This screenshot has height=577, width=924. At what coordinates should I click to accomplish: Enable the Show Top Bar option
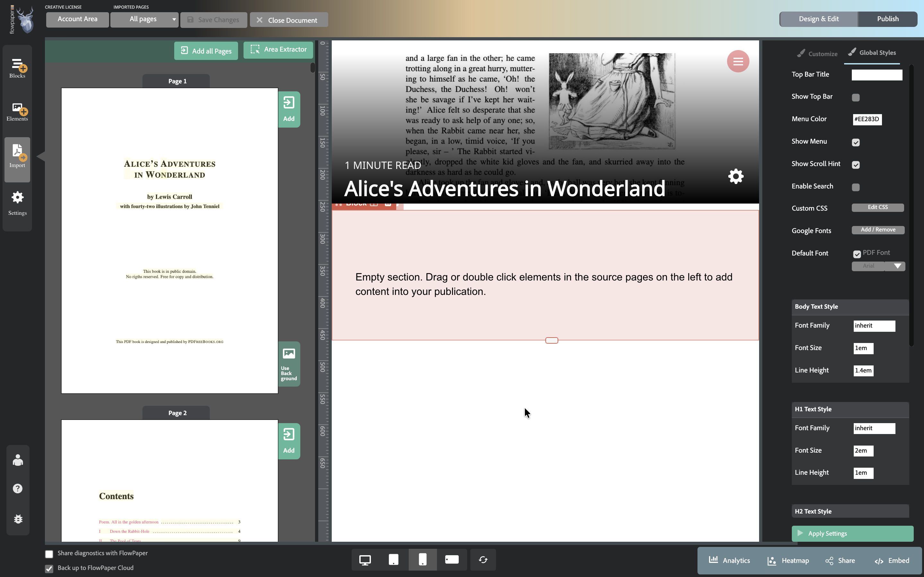click(856, 97)
